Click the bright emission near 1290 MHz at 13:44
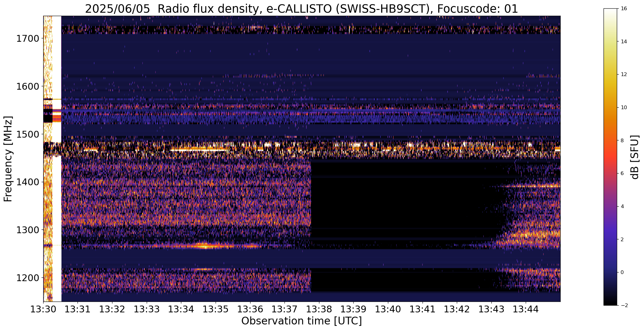The image size is (644, 330). [x=526, y=234]
